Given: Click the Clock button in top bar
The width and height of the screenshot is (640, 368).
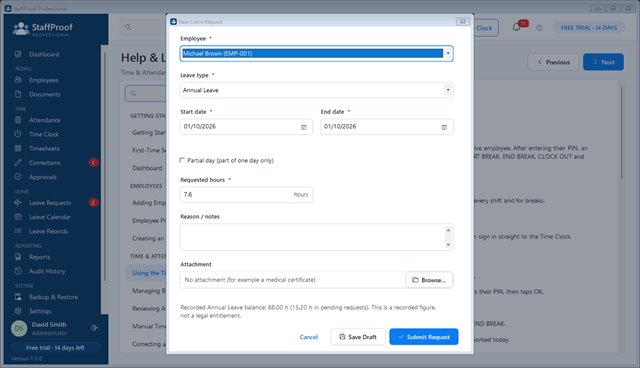Looking at the screenshot, I should (486, 28).
